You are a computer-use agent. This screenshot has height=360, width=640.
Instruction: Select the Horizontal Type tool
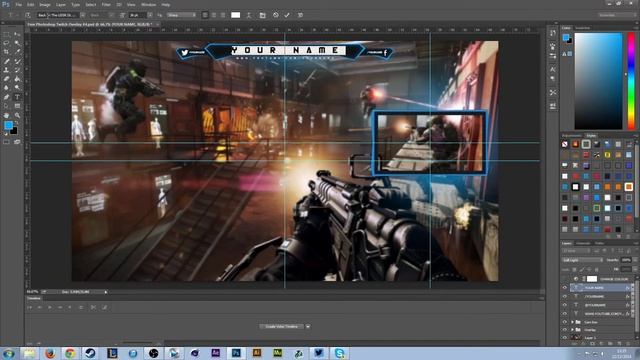coord(17,97)
